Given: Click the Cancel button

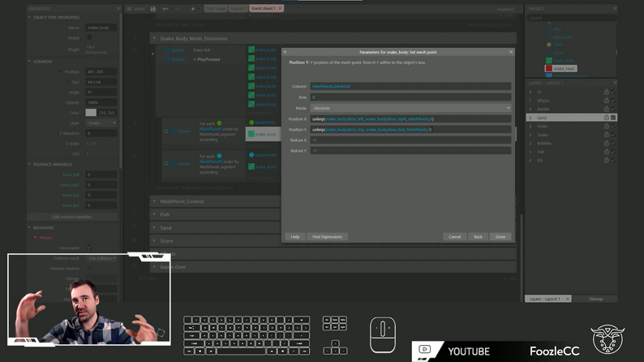Looking at the screenshot, I should (x=455, y=237).
